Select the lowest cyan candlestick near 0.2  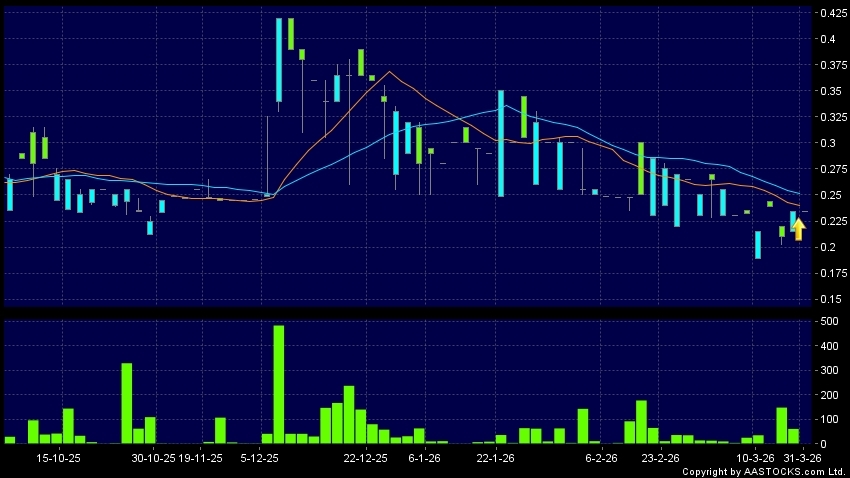758,245
